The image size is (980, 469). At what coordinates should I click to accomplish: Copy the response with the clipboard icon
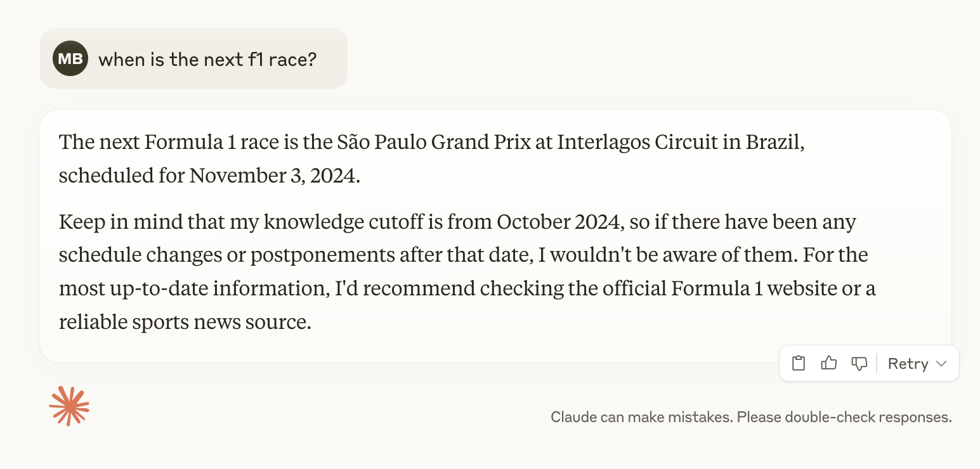[x=799, y=363]
